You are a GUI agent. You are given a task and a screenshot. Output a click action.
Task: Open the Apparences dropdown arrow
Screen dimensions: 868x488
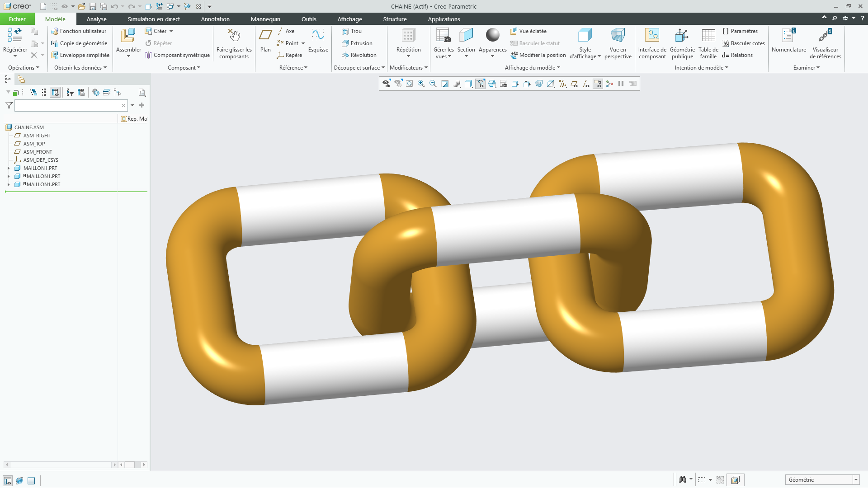coord(492,56)
